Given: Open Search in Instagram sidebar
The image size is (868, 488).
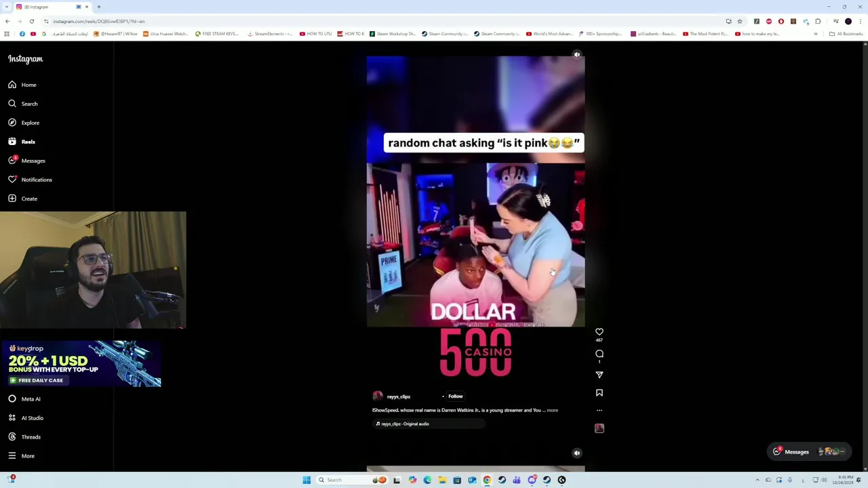Looking at the screenshot, I should coord(23,104).
